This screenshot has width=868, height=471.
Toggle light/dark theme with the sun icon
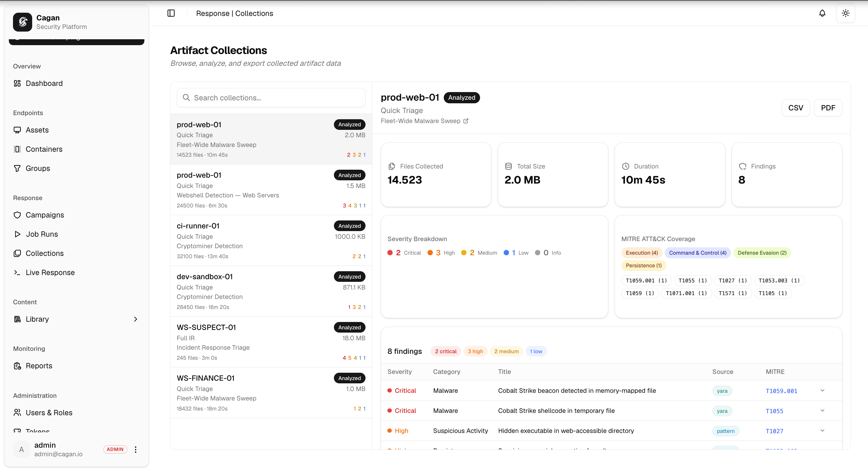click(846, 13)
